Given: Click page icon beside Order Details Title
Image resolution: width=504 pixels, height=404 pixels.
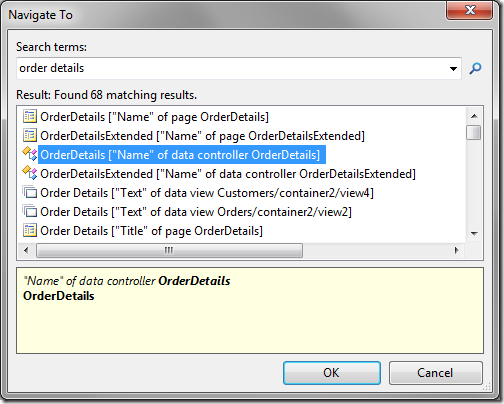Looking at the screenshot, I should (29, 230).
